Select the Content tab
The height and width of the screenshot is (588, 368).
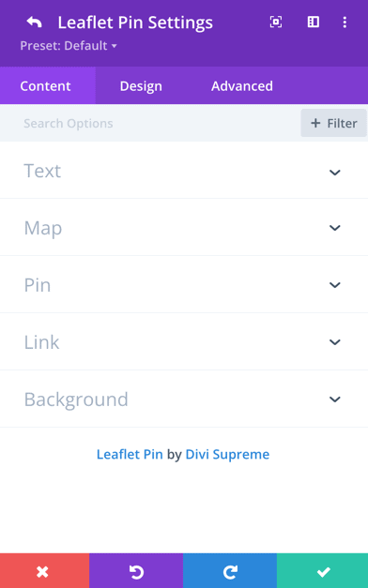(45, 86)
